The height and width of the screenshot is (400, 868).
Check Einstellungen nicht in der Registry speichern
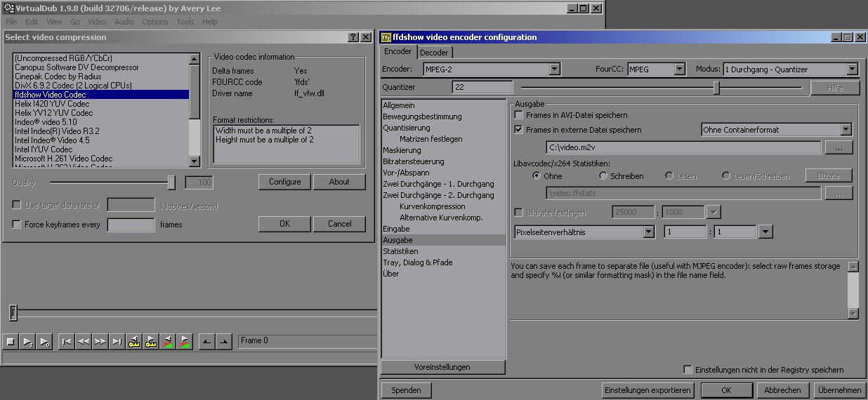tap(688, 369)
